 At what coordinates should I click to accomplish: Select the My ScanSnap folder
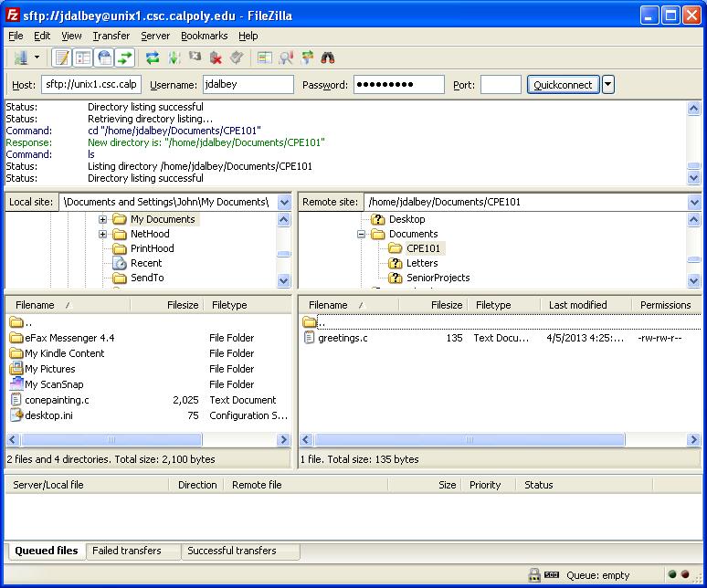point(54,384)
